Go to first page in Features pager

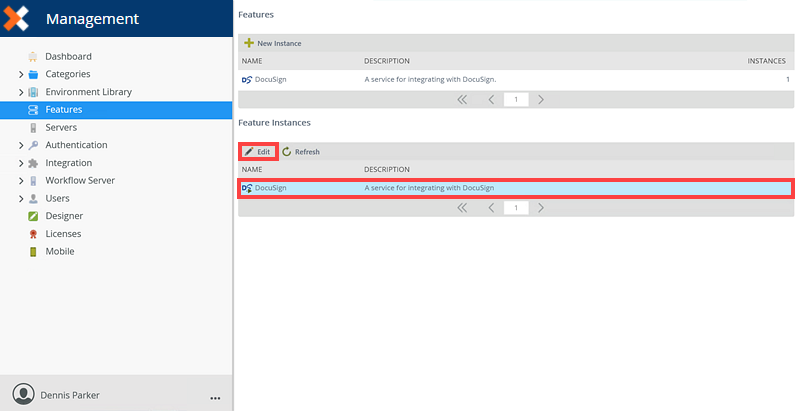coord(462,99)
